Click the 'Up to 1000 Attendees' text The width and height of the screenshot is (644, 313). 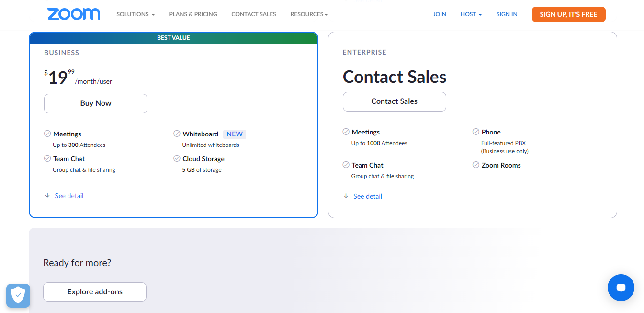pyautogui.click(x=379, y=143)
